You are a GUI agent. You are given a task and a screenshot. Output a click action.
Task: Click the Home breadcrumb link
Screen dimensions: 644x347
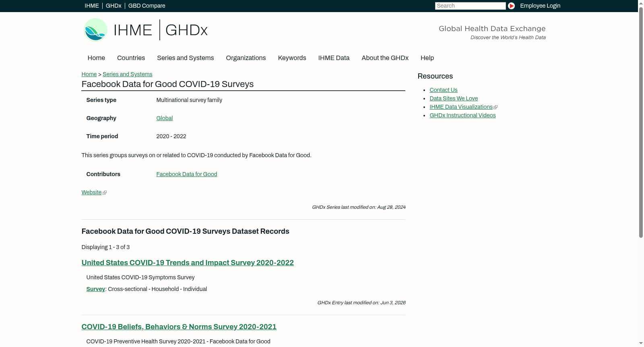click(x=89, y=74)
